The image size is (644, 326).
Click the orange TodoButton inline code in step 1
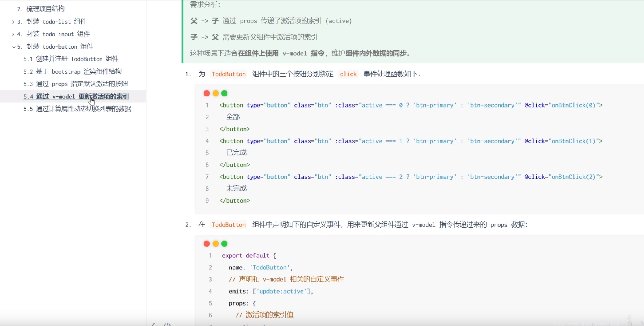(228, 74)
